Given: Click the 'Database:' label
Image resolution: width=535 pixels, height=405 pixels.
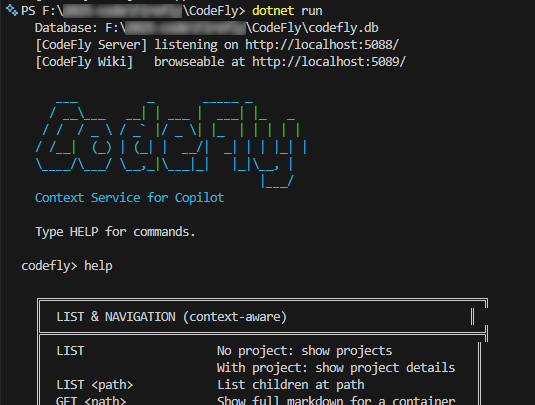Looking at the screenshot, I should coord(66,28).
